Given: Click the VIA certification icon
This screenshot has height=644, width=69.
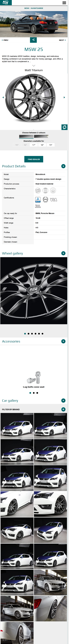Looking at the screenshot, I should coord(54,199).
